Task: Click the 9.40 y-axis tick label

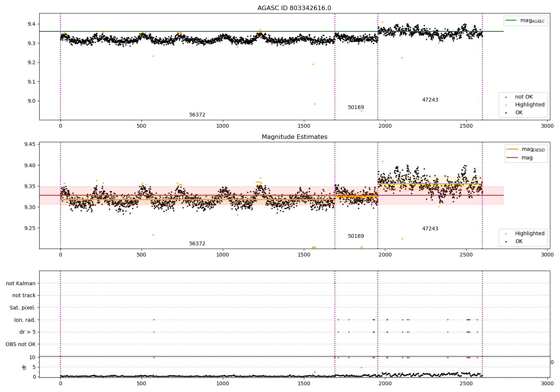Action: click(30, 165)
